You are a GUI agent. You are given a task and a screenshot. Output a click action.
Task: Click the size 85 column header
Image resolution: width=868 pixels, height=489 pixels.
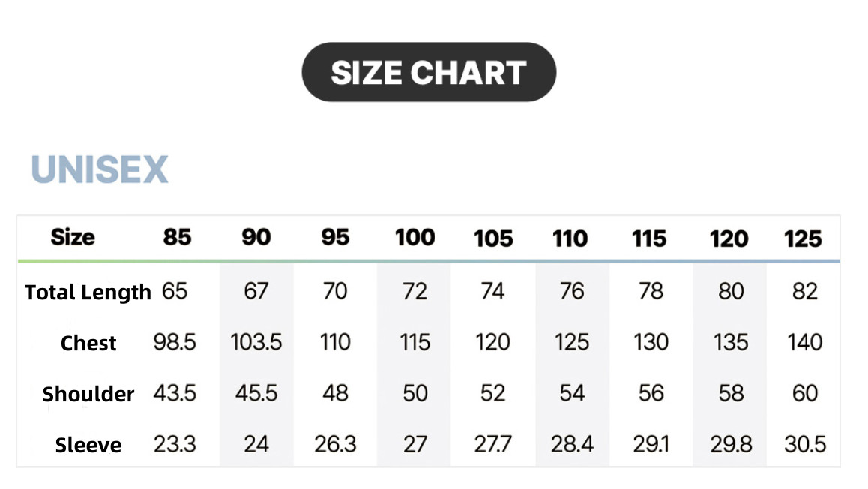coord(177,238)
